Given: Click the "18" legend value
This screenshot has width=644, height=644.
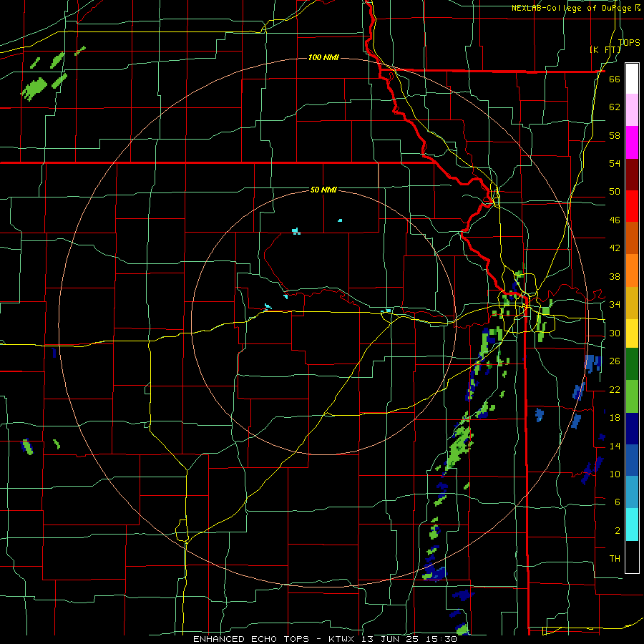Looking at the screenshot, I should tap(615, 418).
